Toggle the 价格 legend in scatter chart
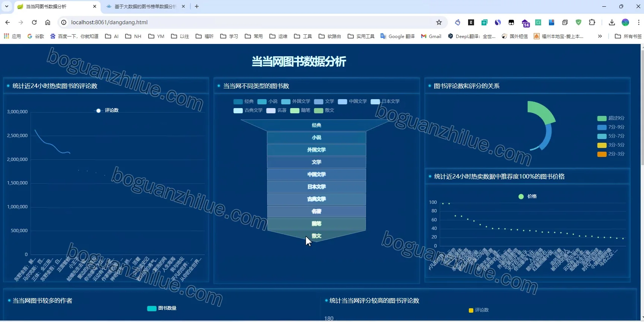Image resolution: width=644 pixels, height=322 pixels. 528,196
